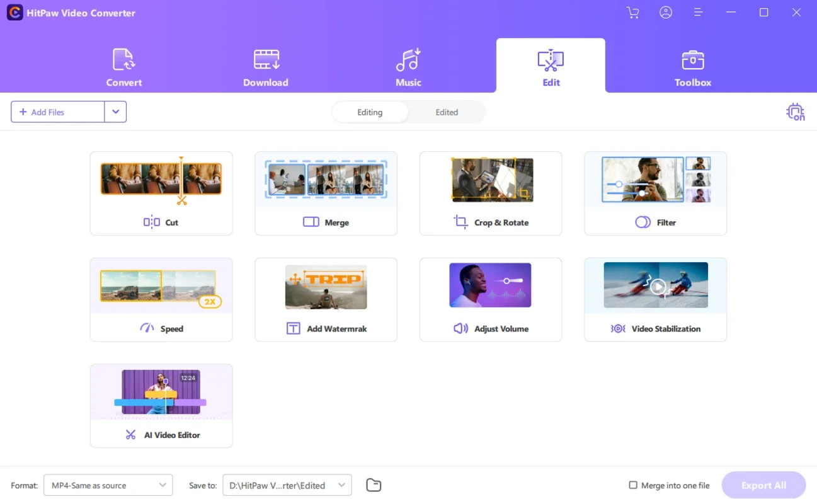Open the Add Watermark TRIP thumbnail
Viewport: 817px width, 504px height.
326,287
